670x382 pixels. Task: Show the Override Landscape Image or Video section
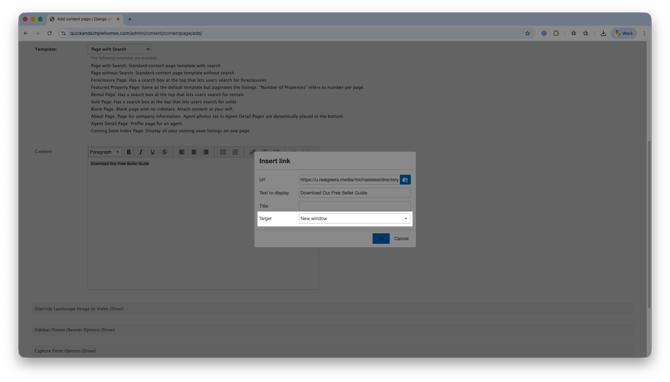point(117,309)
